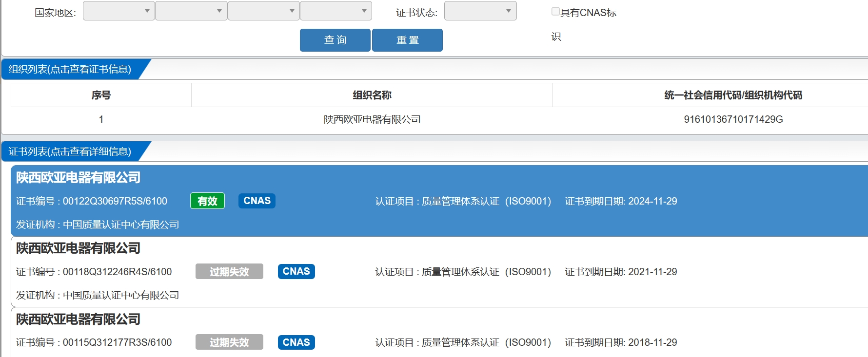
Task: Open the 证书状态 dropdown
Action: 480,11
